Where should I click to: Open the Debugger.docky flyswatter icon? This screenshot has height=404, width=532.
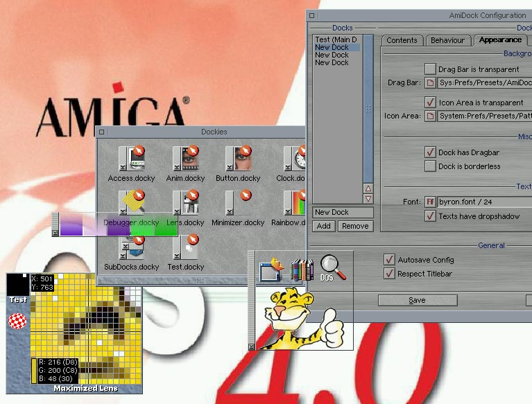[x=132, y=202]
